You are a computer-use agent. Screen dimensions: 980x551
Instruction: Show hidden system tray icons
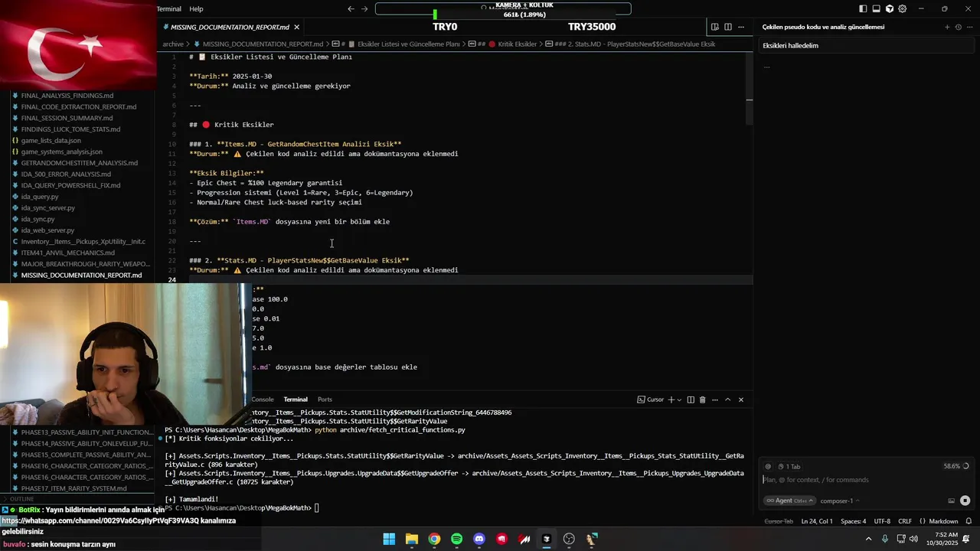pyautogui.click(x=868, y=539)
